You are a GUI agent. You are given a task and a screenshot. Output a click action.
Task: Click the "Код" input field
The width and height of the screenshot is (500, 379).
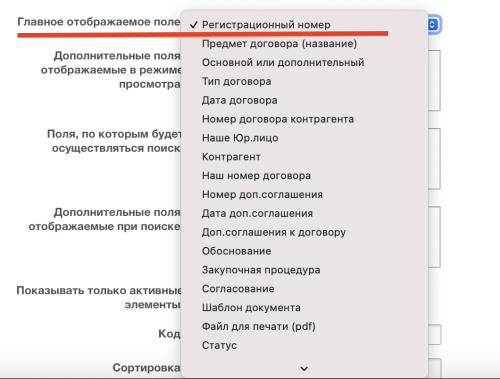[434, 334]
